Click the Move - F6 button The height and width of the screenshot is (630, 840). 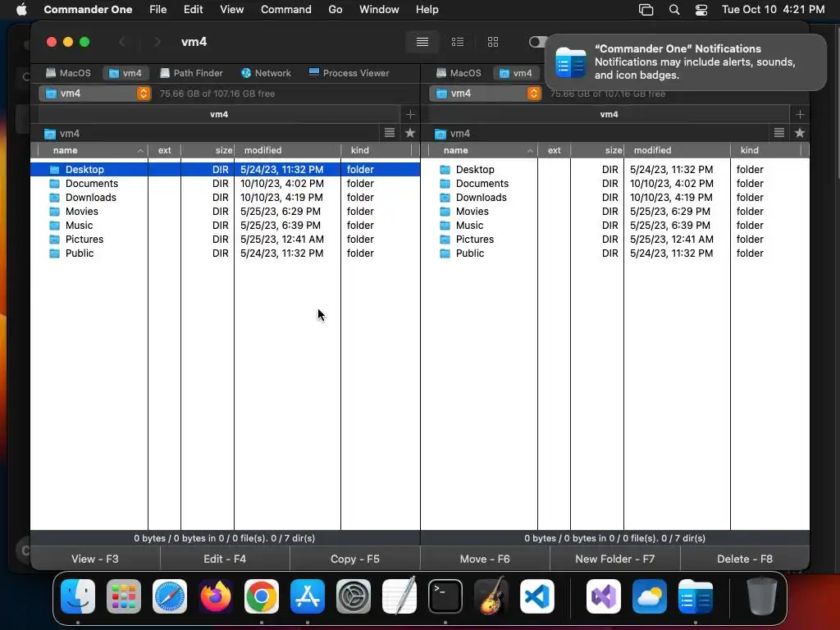click(x=485, y=559)
